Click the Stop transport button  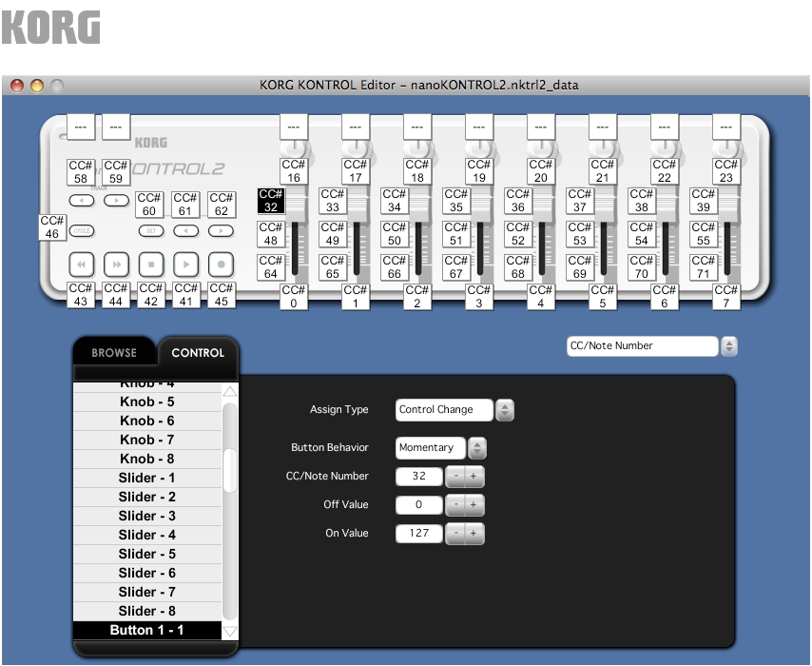pyautogui.click(x=151, y=264)
